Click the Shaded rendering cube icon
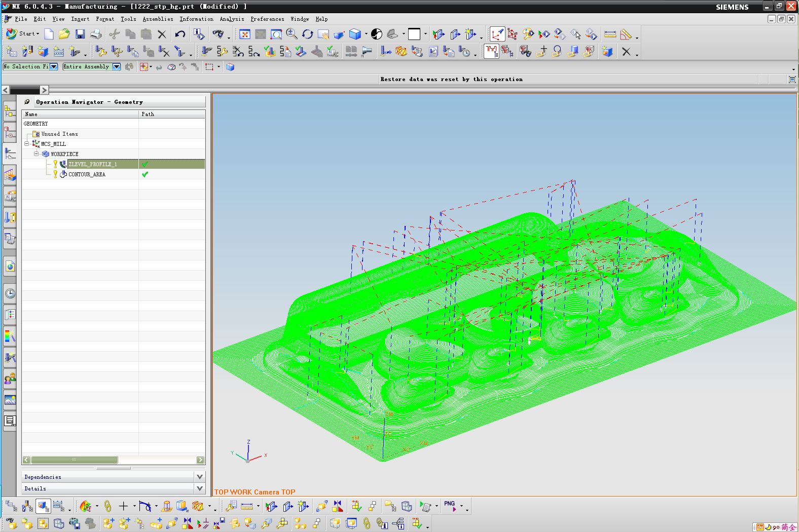Viewport: 799px width, 532px height. pos(355,34)
